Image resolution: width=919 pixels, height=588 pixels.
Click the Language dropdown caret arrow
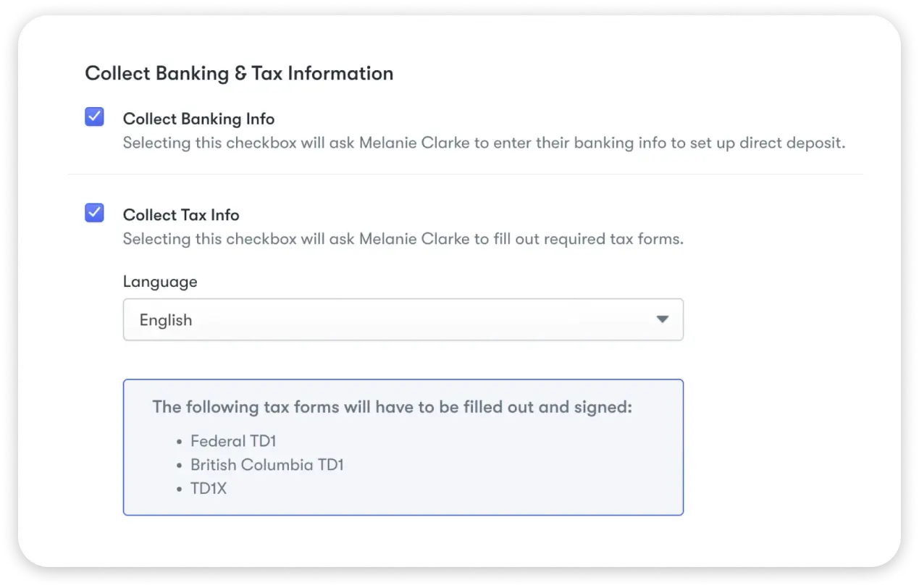coord(662,319)
